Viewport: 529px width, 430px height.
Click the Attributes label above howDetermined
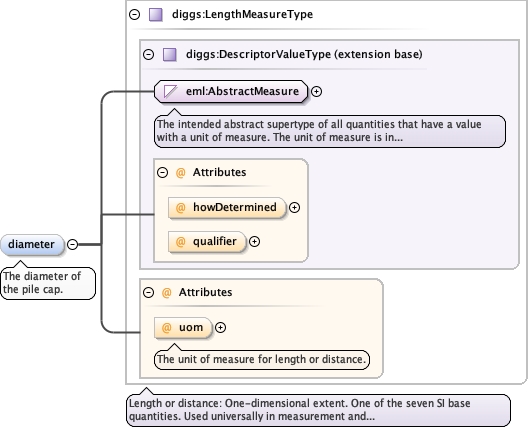click(219, 173)
